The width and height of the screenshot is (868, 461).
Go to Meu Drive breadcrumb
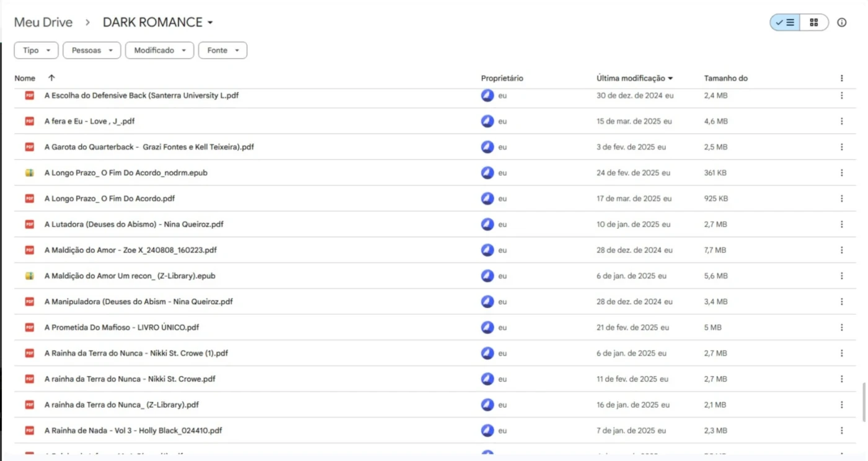pyautogui.click(x=43, y=22)
